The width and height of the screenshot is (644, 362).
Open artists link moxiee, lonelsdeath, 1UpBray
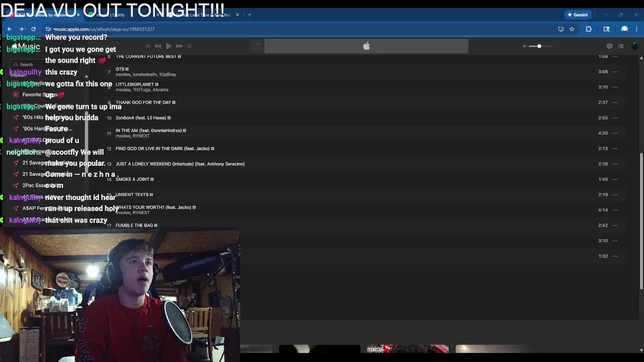146,74
